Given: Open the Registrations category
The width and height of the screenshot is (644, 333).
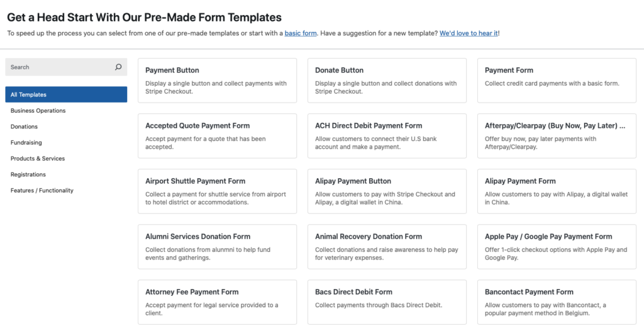Looking at the screenshot, I should click(x=28, y=174).
